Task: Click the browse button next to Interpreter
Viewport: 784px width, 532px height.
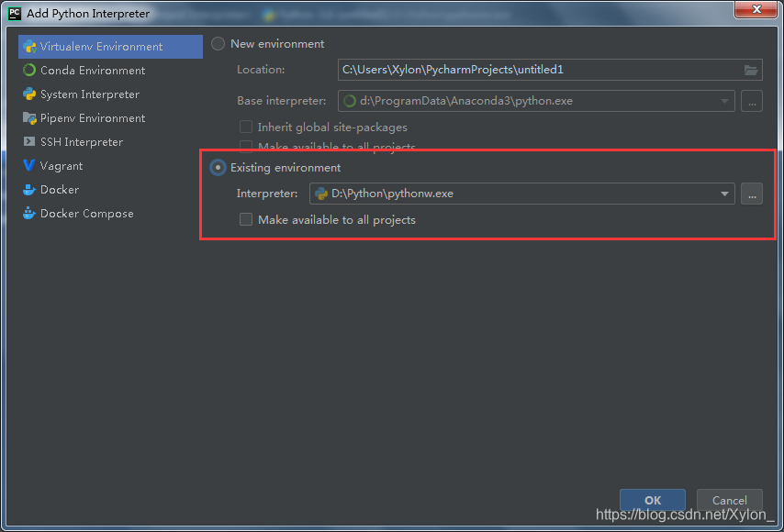Action: point(752,194)
